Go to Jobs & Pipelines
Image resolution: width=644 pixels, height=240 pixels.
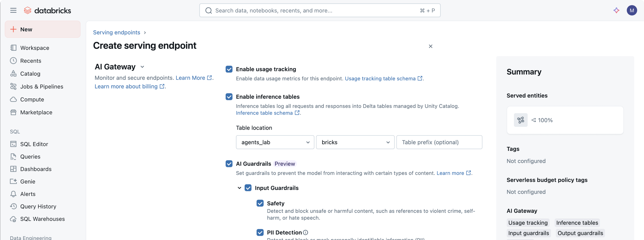tap(42, 86)
